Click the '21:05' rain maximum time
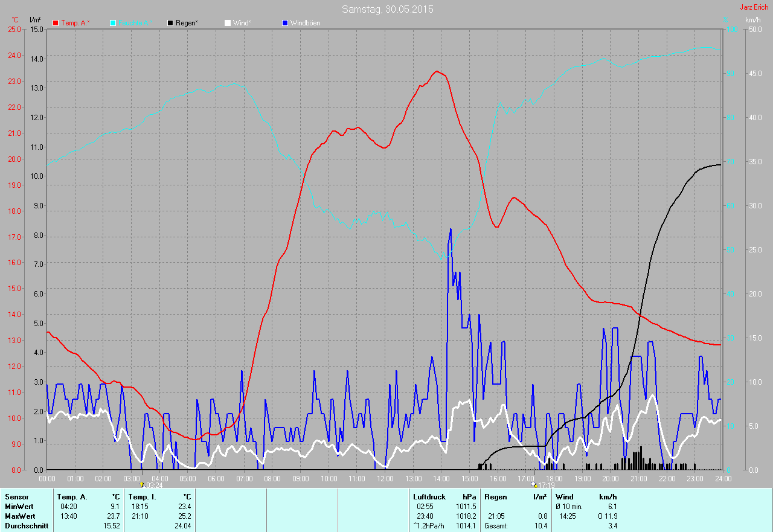 click(496, 516)
